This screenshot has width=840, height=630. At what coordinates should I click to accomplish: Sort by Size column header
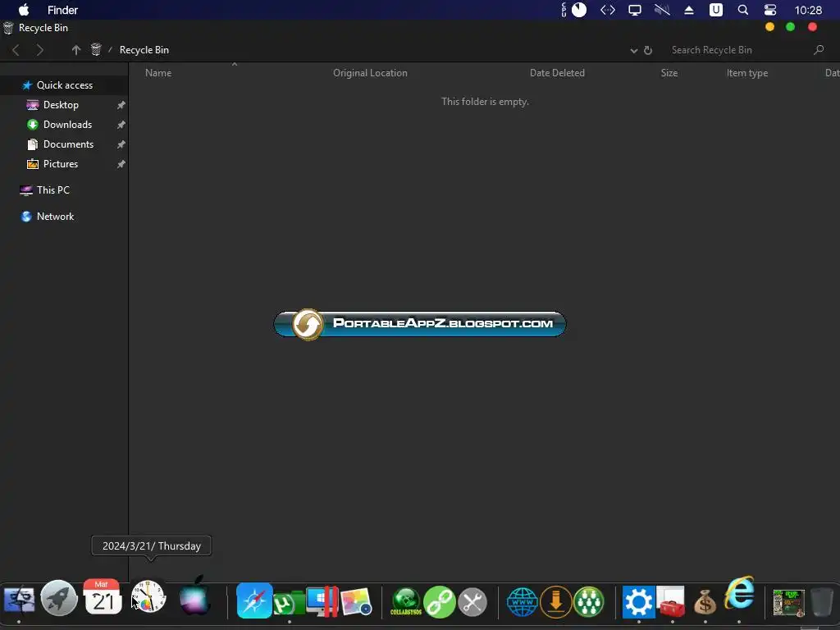pos(669,73)
